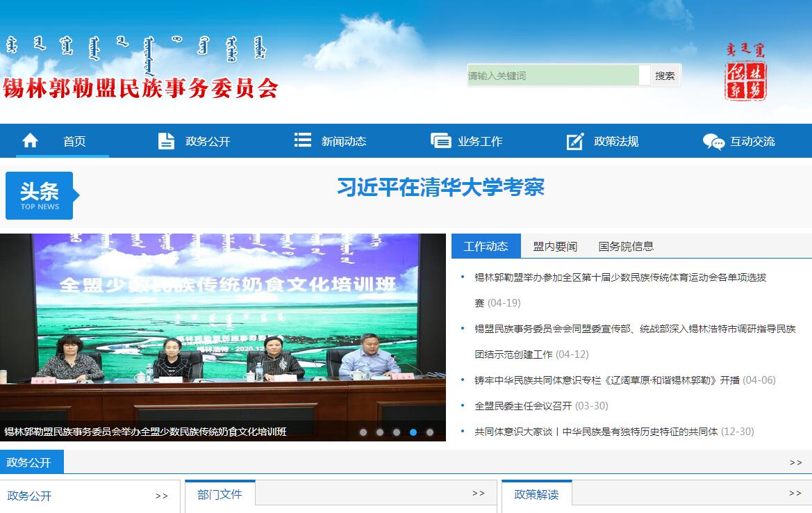Screen dimensions: 812x513
Task: Click the document icon beside 政务公开
Action: pos(166,141)
